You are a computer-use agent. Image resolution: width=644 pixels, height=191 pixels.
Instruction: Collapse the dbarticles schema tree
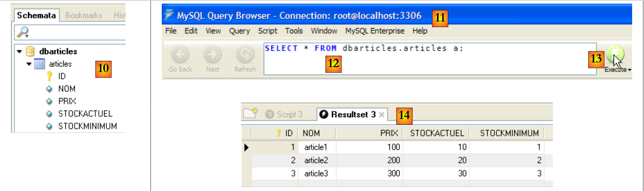19,52
